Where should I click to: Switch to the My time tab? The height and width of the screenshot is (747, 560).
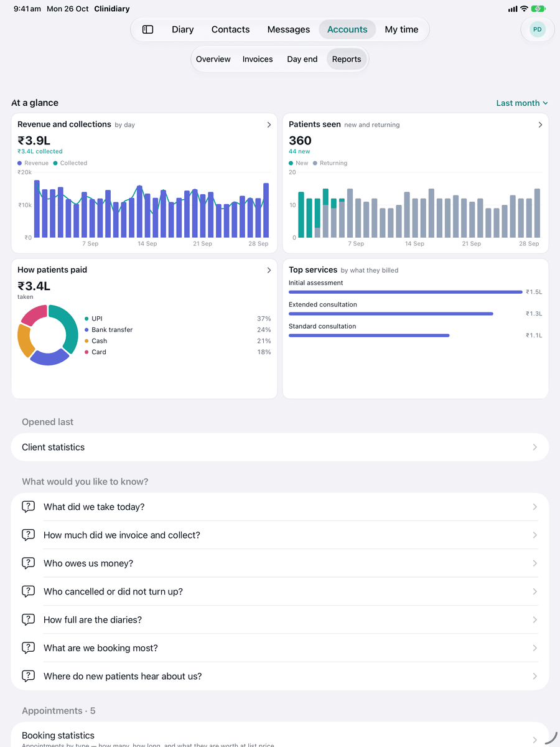(401, 29)
